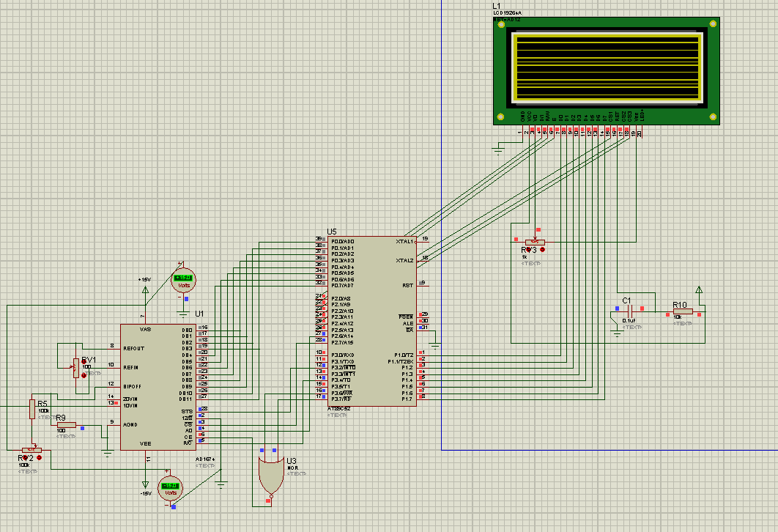
Task: Select ground symbol below capacitor C1
Action: (x=617, y=334)
